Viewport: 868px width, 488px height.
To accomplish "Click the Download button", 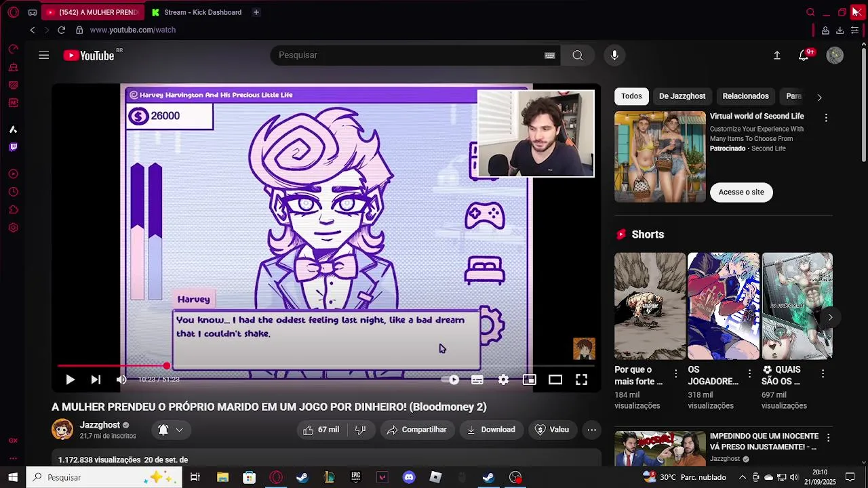I will pos(492,430).
